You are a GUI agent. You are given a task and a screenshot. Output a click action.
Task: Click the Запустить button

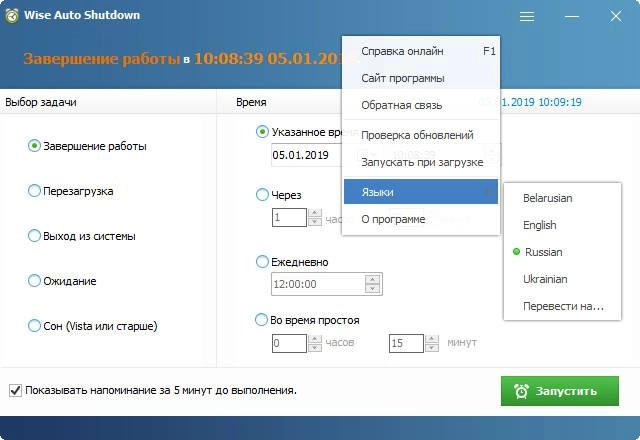[x=560, y=391]
